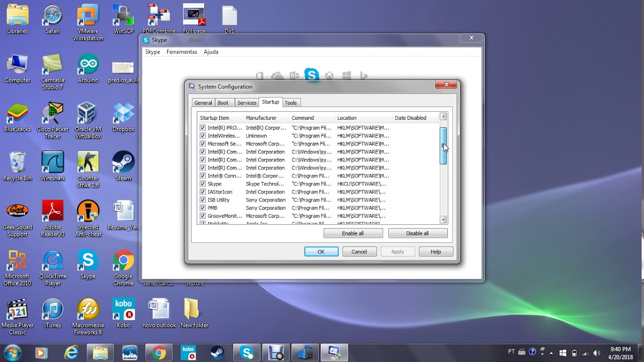Show hidden system tray icons arrow
This screenshot has width=644, height=362.
click(x=552, y=353)
